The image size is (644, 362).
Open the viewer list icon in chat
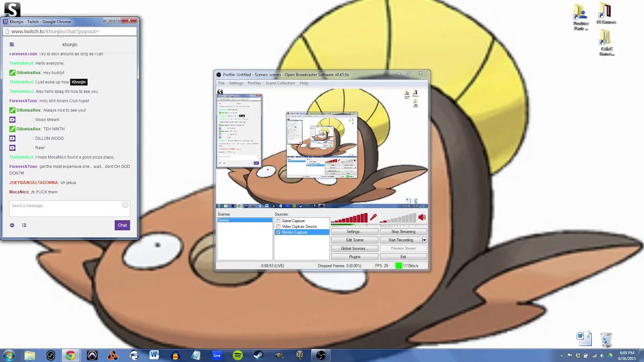[x=24, y=225]
